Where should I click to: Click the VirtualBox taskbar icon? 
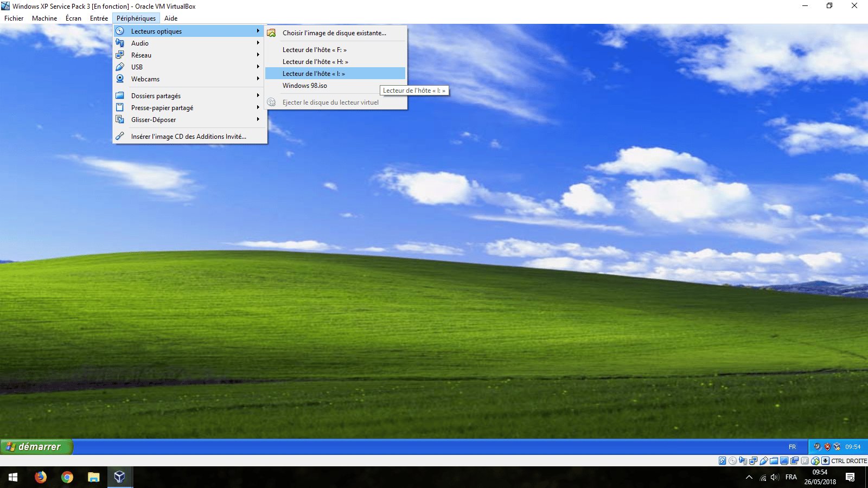coord(120,477)
